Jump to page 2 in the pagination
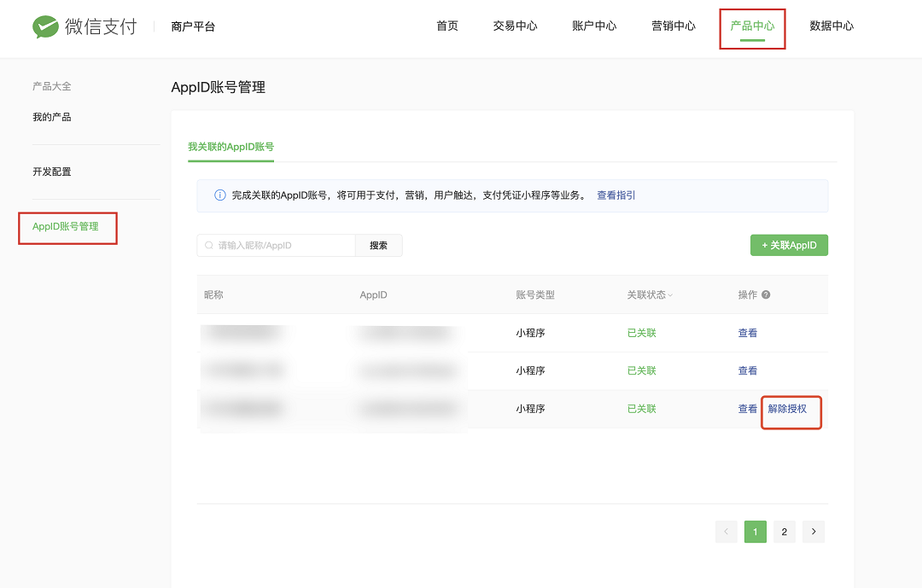The height and width of the screenshot is (588, 922). click(x=785, y=532)
